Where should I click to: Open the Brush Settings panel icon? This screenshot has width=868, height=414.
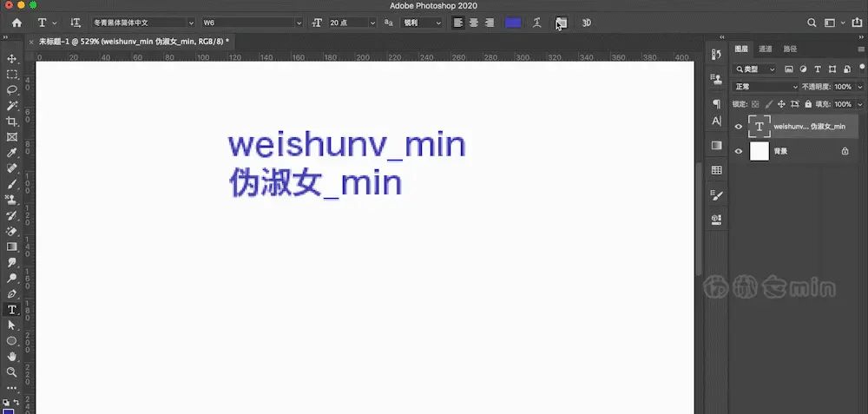coord(716,194)
